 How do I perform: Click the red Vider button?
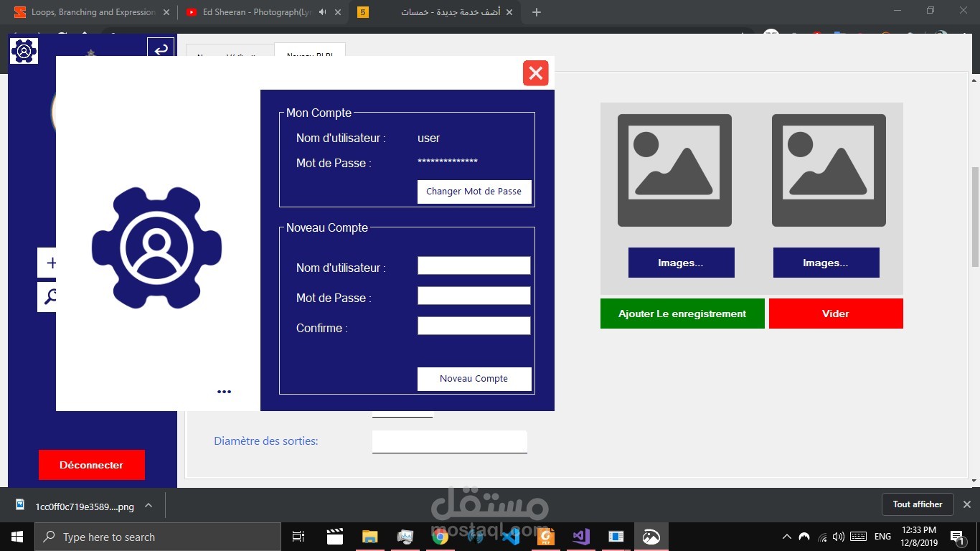pyautogui.click(x=835, y=314)
